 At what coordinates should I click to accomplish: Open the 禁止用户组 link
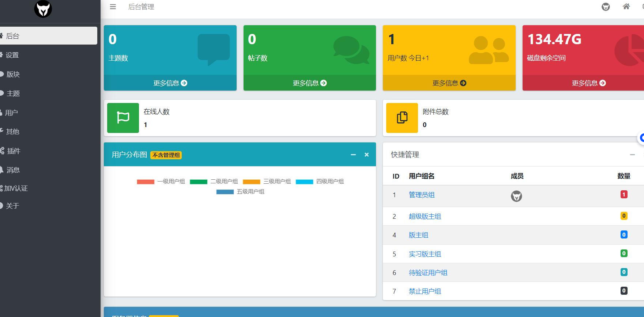(x=425, y=291)
